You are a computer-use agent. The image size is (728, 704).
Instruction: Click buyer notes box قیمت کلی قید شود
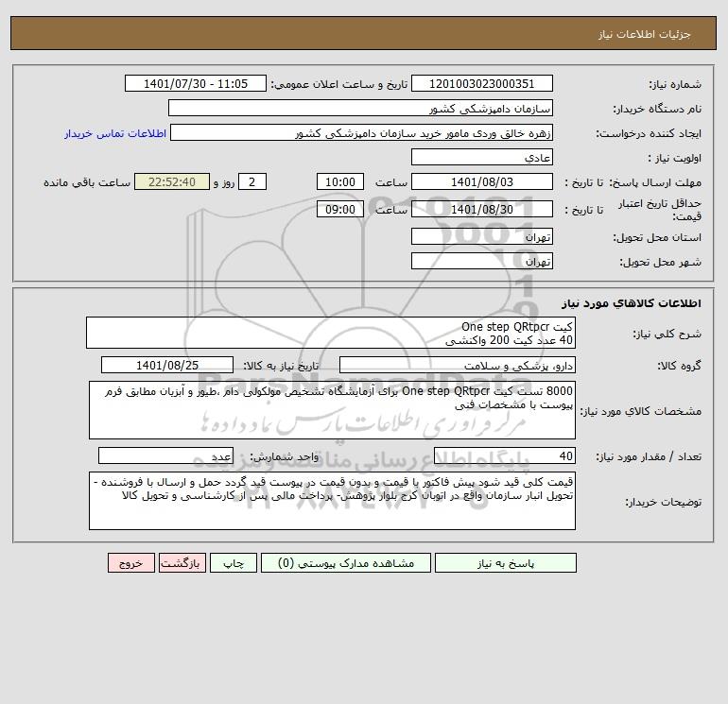pyautogui.click(x=332, y=501)
